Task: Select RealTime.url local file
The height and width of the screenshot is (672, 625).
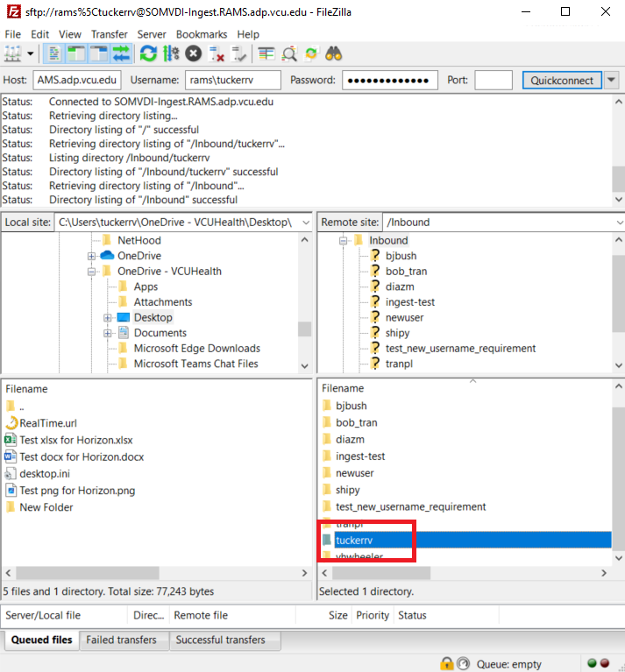Action: point(48,423)
